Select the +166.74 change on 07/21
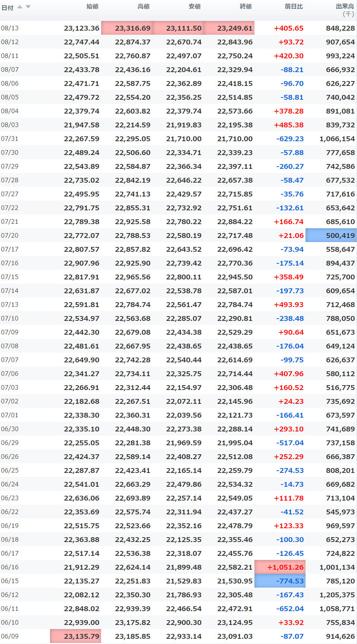This screenshot has height=644, width=357. click(289, 222)
